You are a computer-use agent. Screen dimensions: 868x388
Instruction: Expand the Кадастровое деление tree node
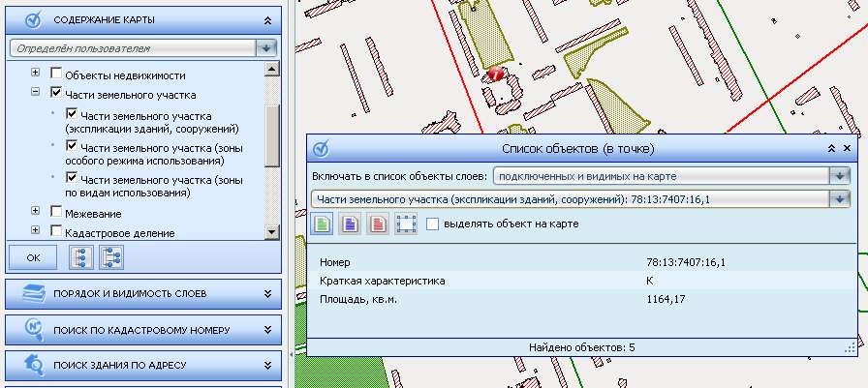(x=36, y=230)
